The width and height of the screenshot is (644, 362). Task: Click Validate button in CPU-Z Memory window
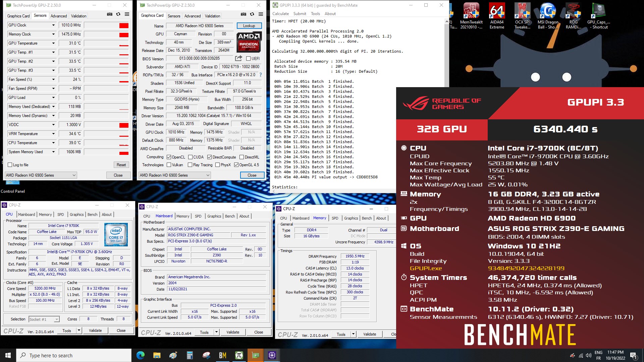pos(370,334)
